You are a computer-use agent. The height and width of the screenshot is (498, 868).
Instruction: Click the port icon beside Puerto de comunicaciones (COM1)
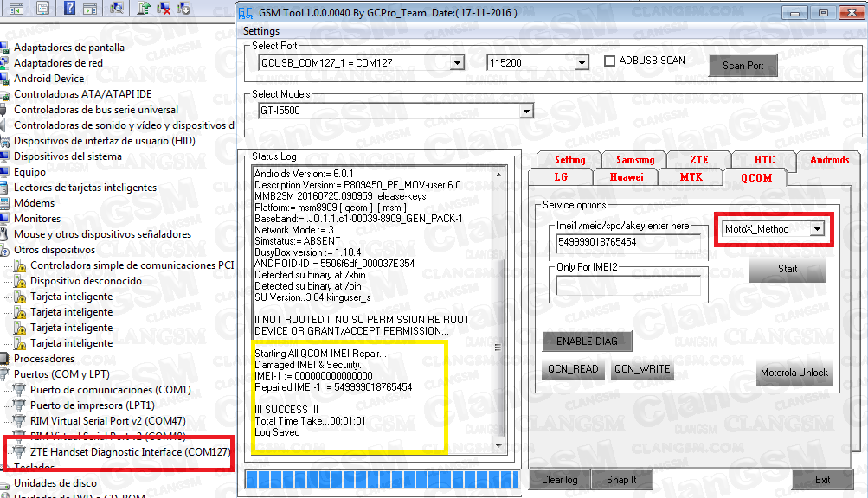20,390
